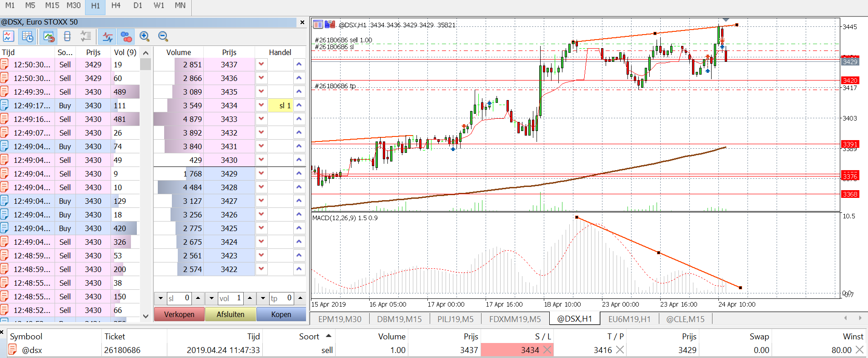Open the EPM19,M30 chart tab
This screenshot has height=358, width=868.
pos(340,319)
